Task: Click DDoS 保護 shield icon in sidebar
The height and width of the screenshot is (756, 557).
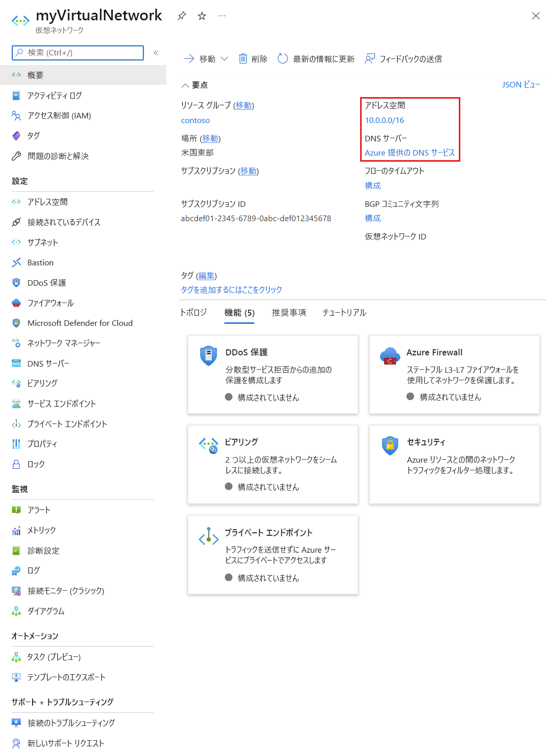Action: point(16,283)
